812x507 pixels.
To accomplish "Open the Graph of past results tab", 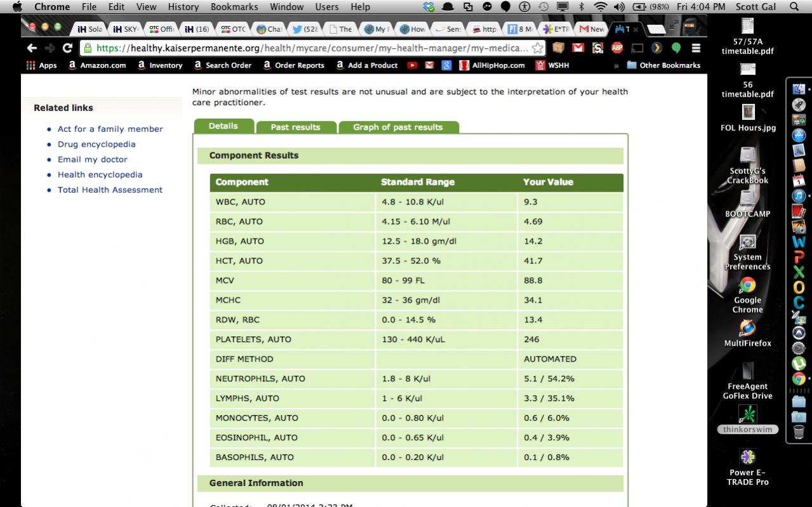I will click(x=397, y=127).
